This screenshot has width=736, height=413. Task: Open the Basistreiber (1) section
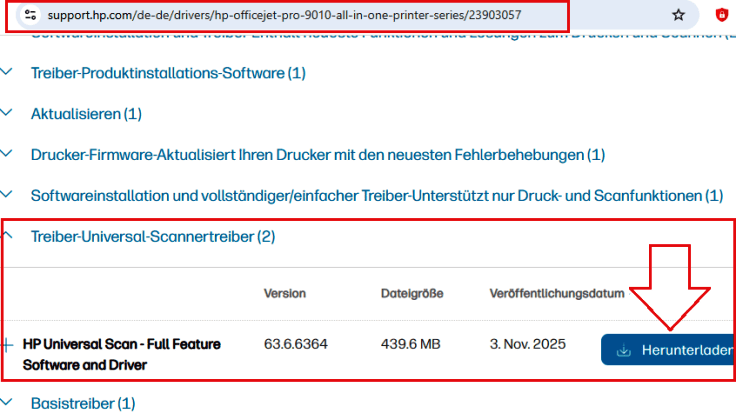pos(83,404)
